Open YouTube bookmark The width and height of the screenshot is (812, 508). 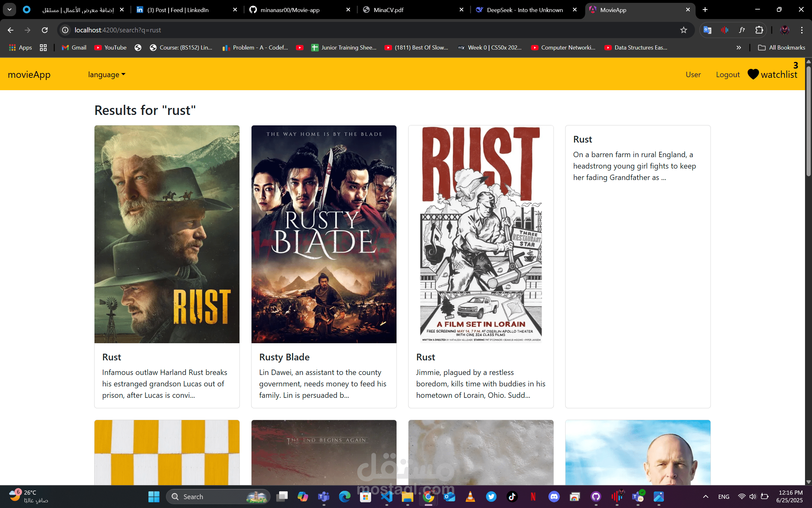pyautogui.click(x=110, y=48)
